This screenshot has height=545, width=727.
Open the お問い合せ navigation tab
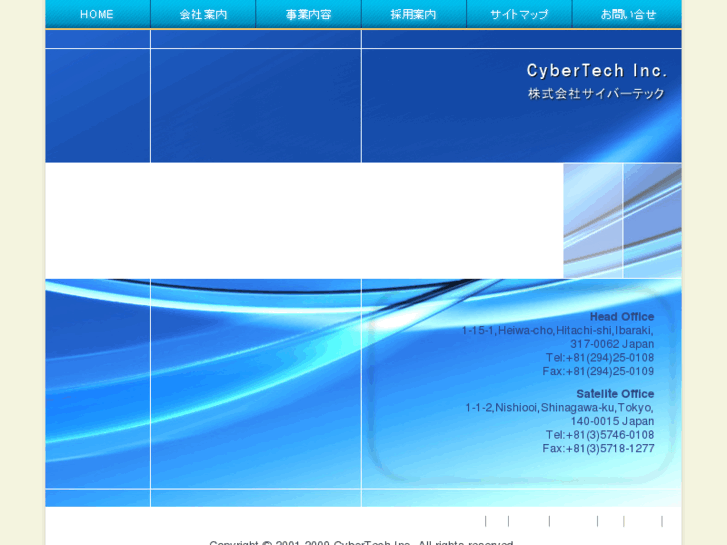627,14
